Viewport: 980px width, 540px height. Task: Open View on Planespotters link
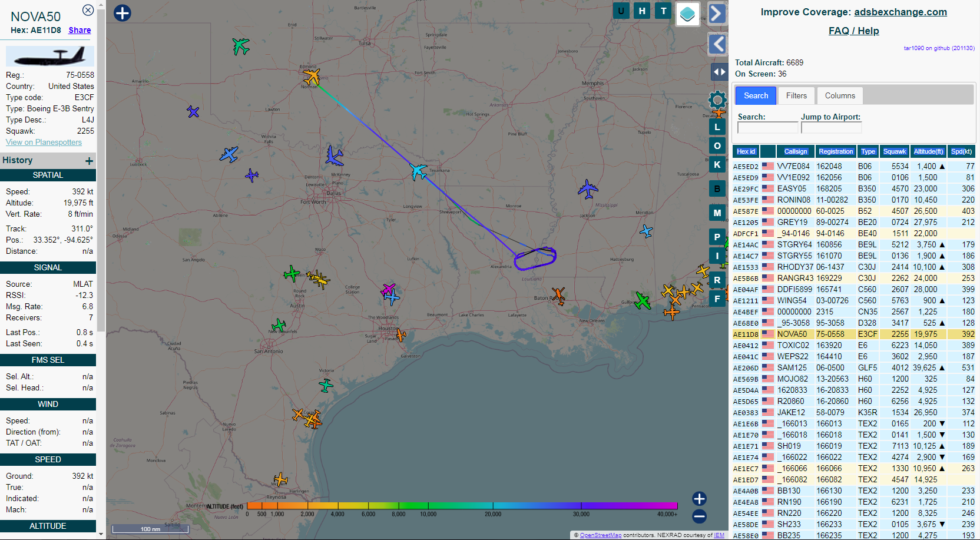pyautogui.click(x=44, y=142)
